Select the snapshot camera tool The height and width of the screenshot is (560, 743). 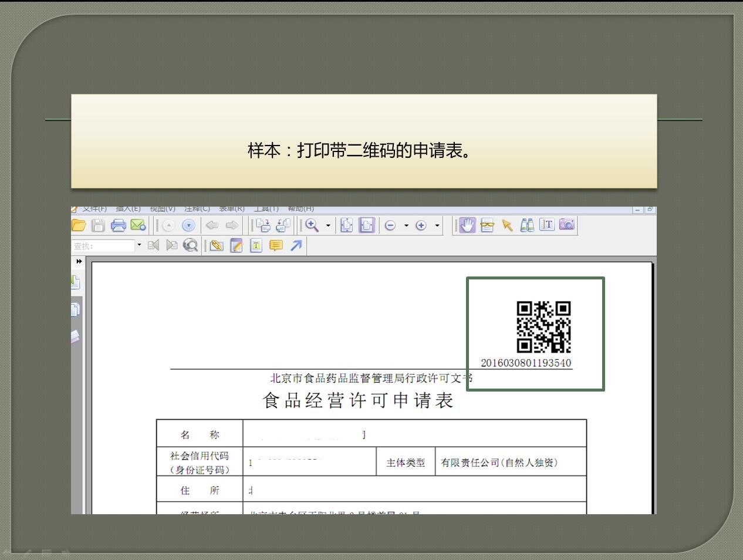[x=567, y=224]
